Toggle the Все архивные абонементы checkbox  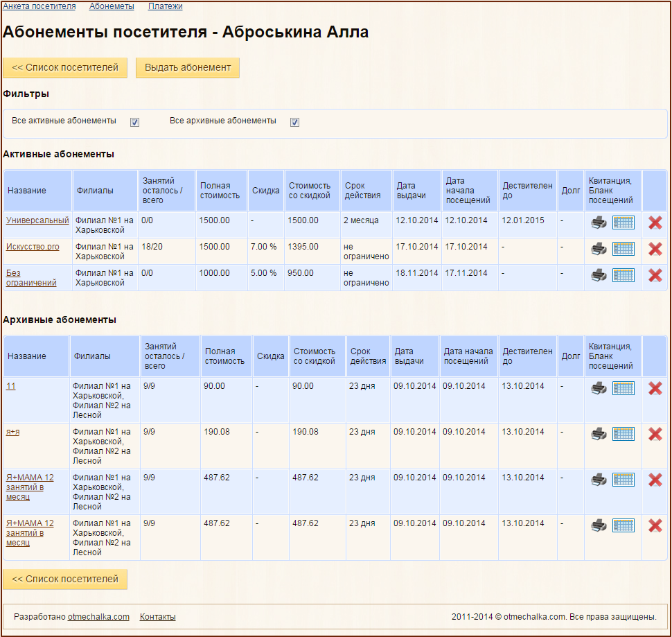coord(294,122)
